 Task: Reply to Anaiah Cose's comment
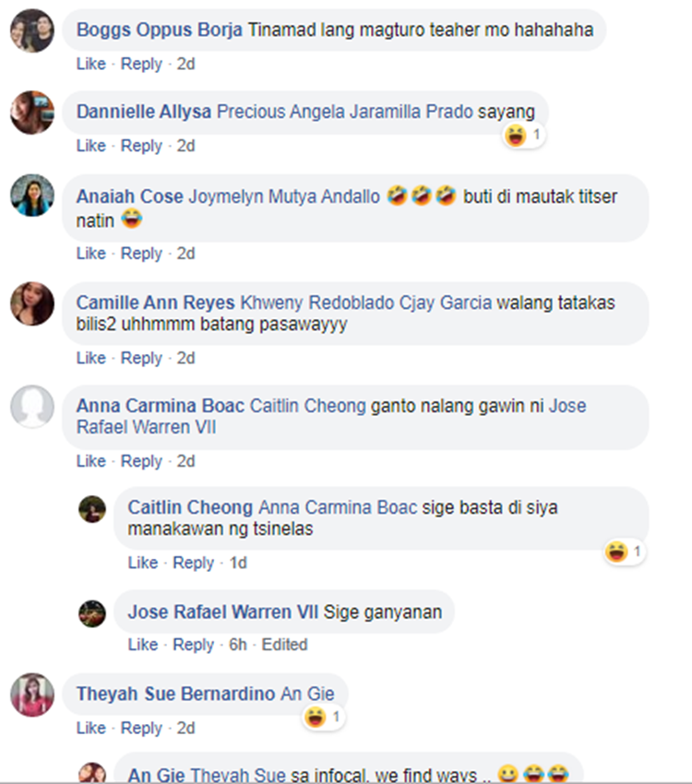click(x=141, y=254)
